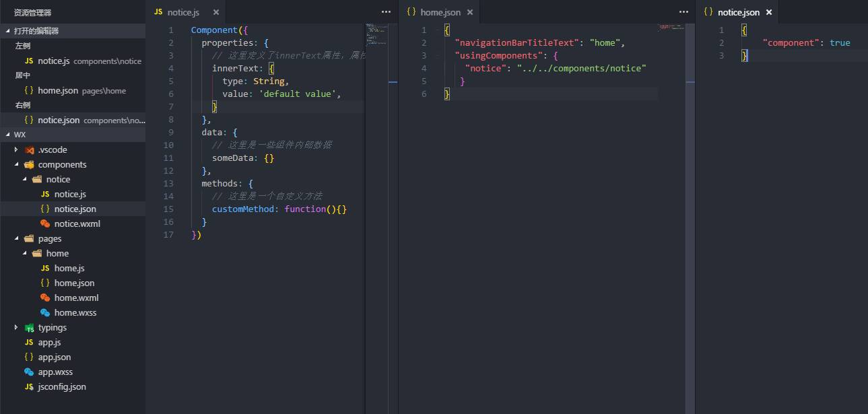Click the "../../components/notice" path string

coord(582,68)
